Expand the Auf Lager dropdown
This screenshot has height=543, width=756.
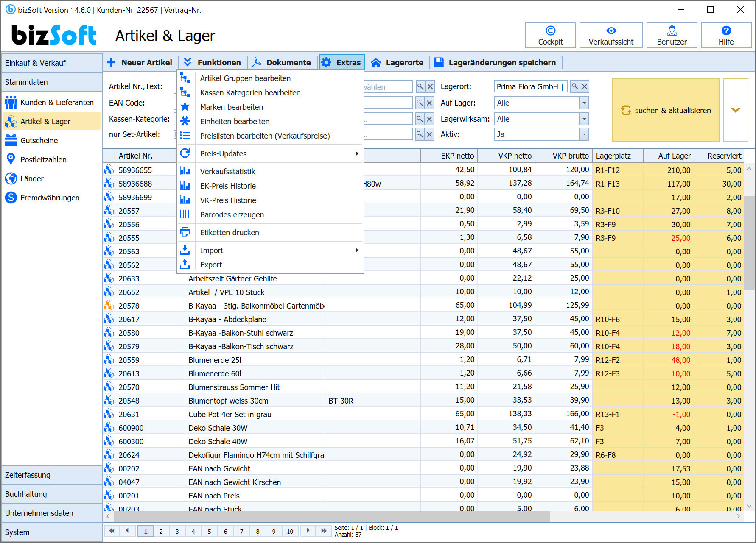584,103
